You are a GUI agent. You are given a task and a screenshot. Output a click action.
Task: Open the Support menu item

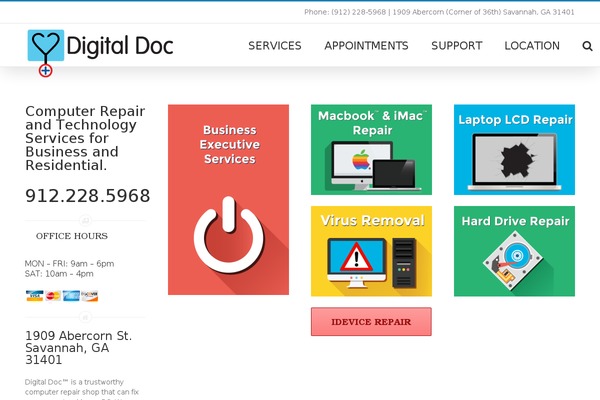pos(457,46)
